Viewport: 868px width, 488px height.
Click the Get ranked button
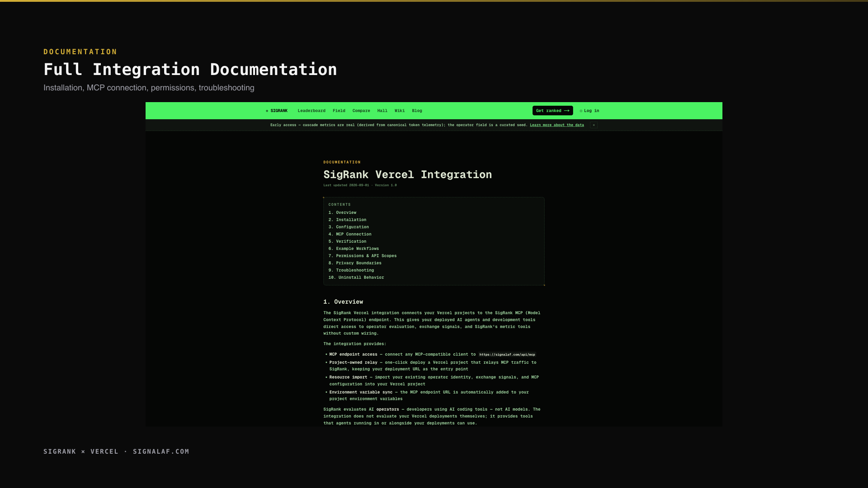tap(552, 111)
